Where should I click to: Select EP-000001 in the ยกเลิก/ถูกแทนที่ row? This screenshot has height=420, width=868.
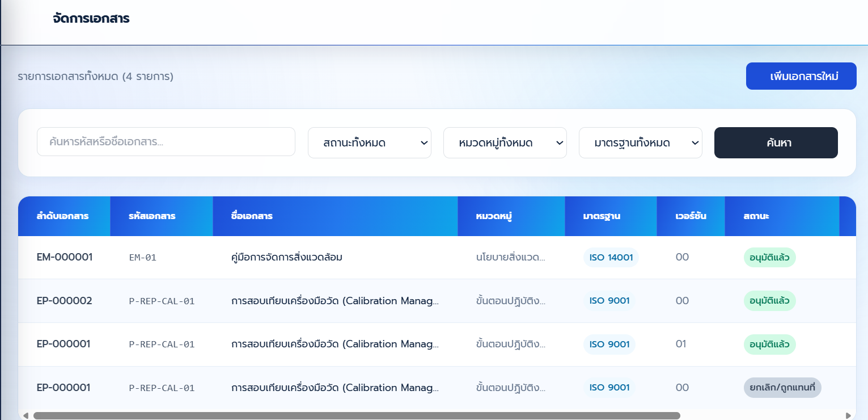click(63, 388)
